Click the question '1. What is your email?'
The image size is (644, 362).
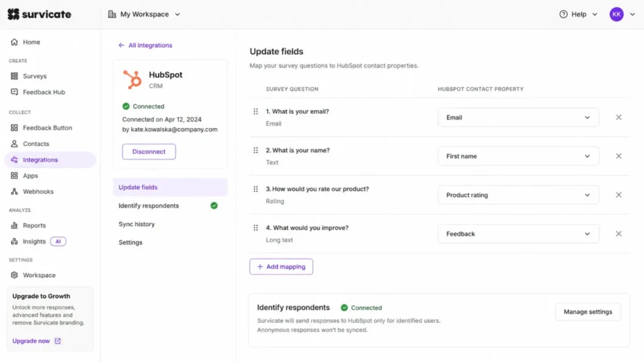point(297,112)
